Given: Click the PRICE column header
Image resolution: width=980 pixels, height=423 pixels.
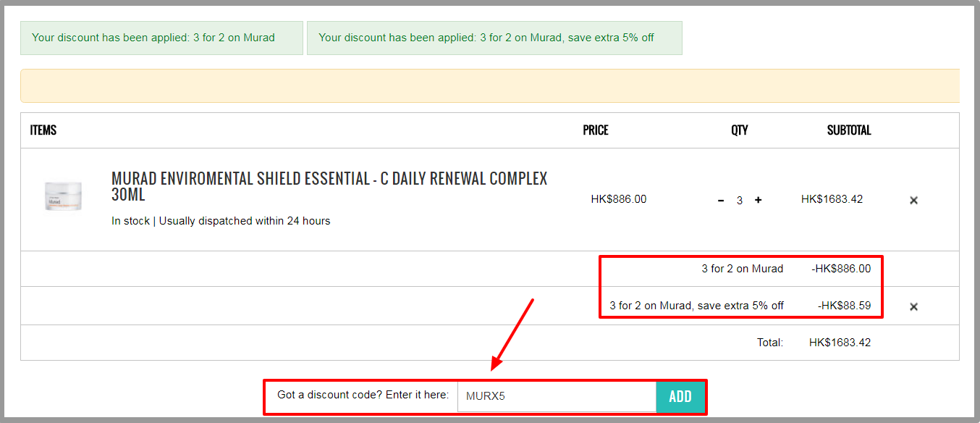Looking at the screenshot, I should 596,130.
